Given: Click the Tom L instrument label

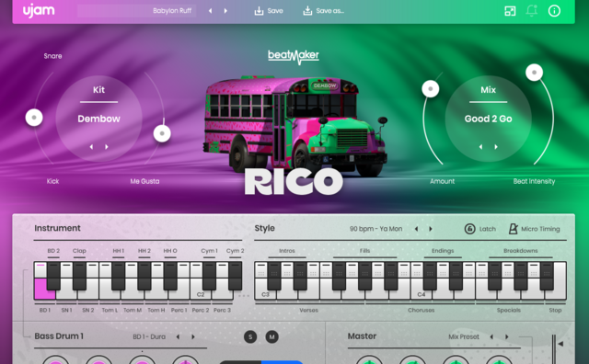Looking at the screenshot, I should click(110, 310).
